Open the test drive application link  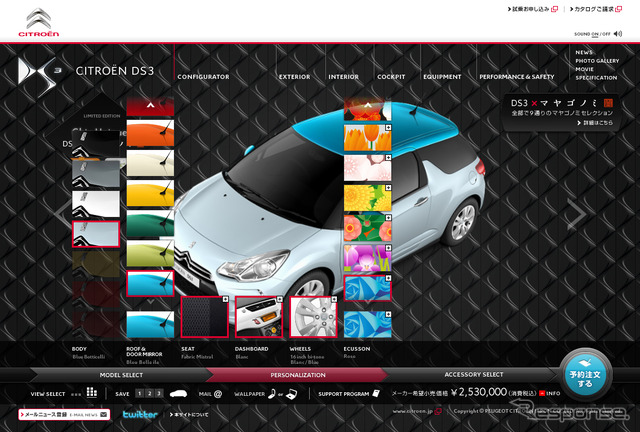tap(532, 9)
